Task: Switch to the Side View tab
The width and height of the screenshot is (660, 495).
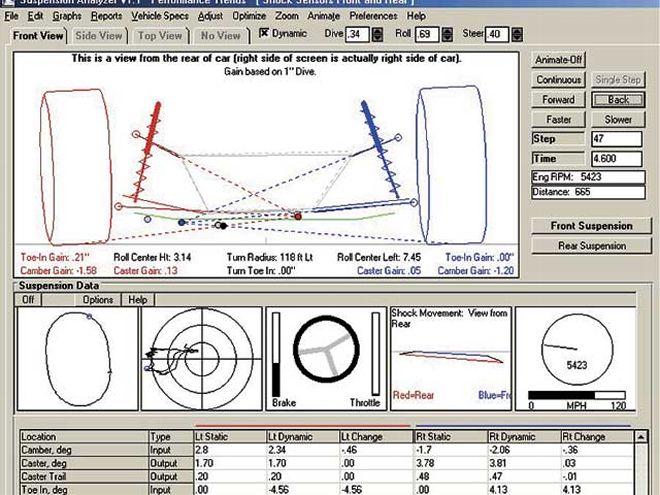Action: click(x=99, y=36)
